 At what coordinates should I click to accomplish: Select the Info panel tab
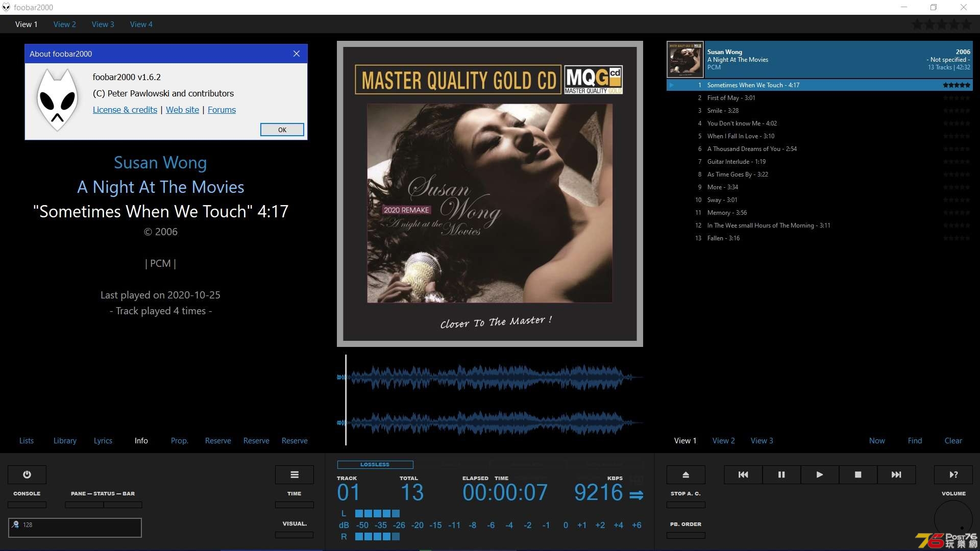point(141,441)
